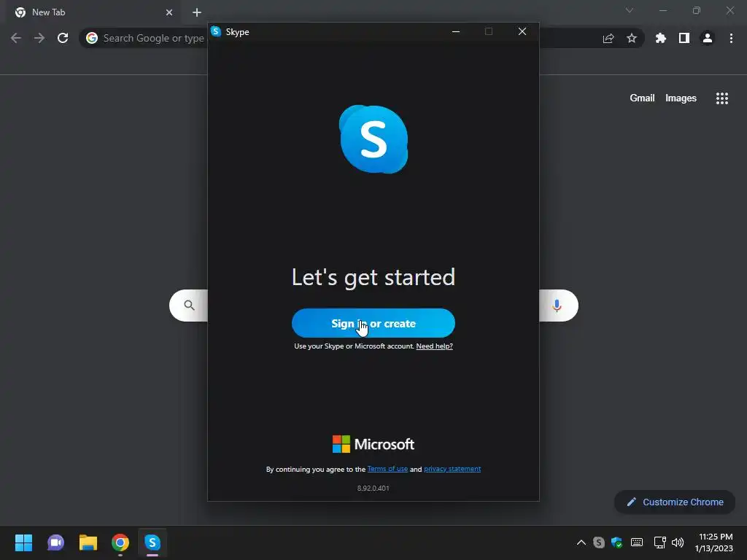The height and width of the screenshot is (560, 747).
Task: Open File Explorer from taskbar
Action: coord(88,542)
